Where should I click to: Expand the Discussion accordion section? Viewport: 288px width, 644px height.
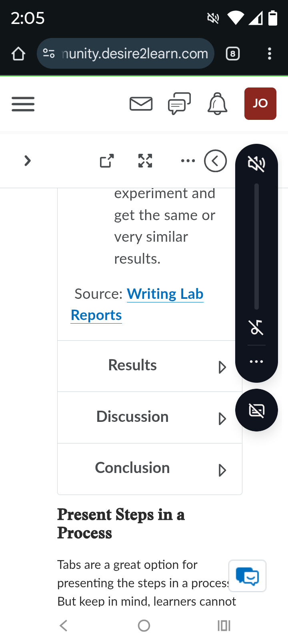[150, 417]
